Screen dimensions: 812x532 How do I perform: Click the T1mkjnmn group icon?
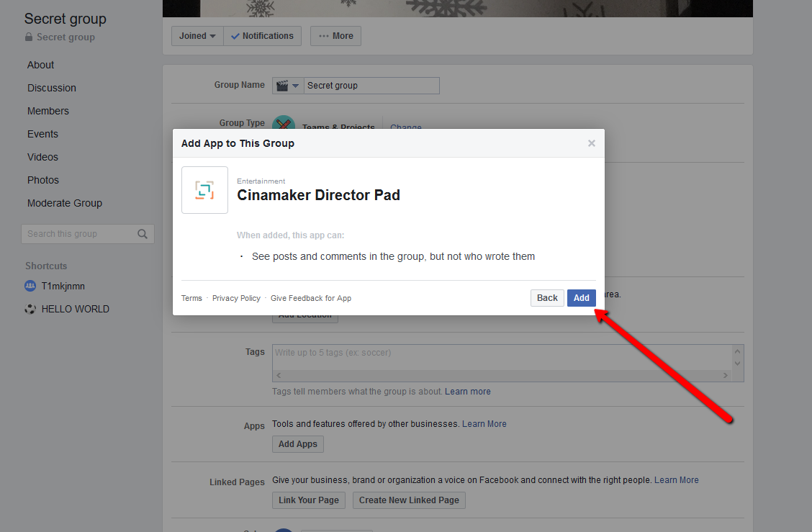(30, 285)
